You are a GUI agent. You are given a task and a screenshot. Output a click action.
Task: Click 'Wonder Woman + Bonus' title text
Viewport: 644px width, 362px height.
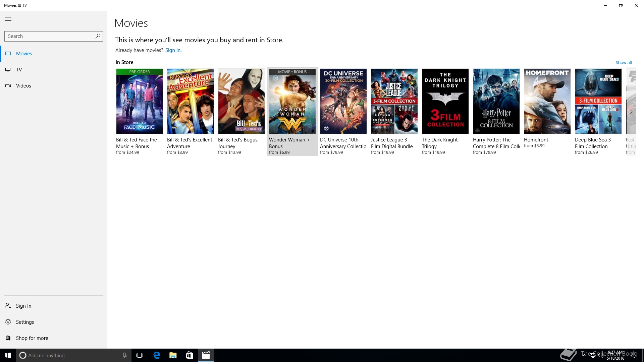click(x=289, y=143)
